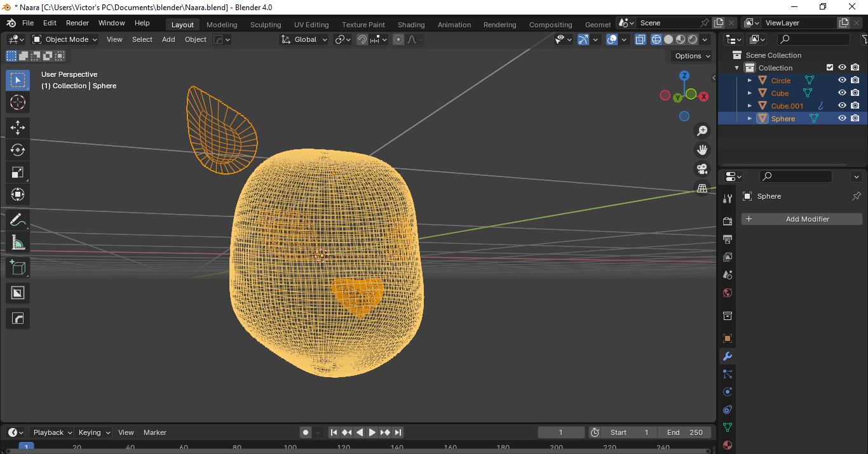Open the Object properties tab
This screenshot has width=868, height=454.
(728, 338)
